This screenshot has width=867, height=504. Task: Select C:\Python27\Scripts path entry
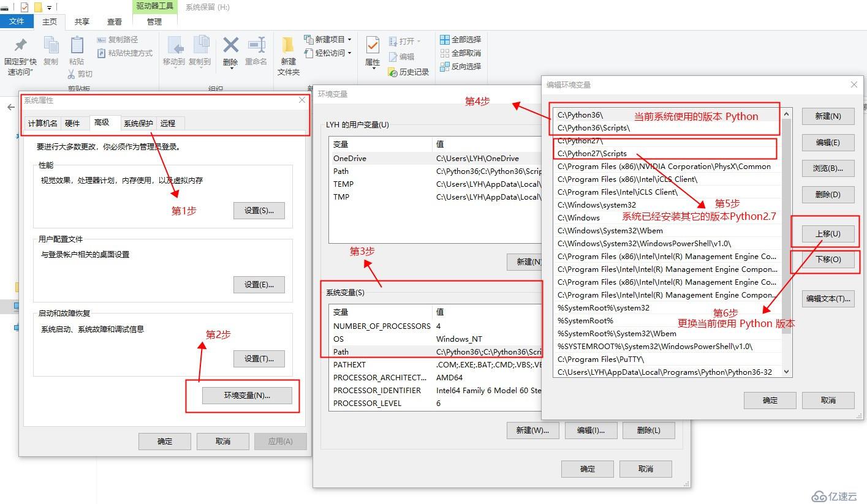[x=667, y=154]
